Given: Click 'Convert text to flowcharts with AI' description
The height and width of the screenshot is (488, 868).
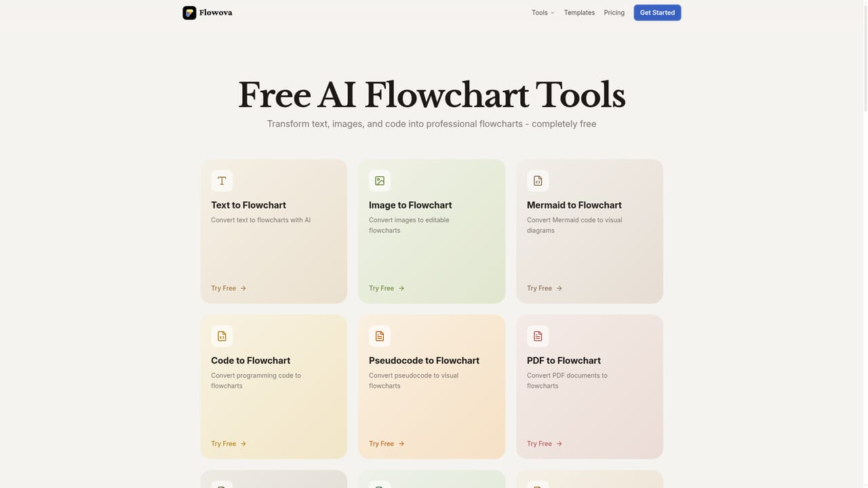Looking at the screenshot, I should (260, 220).
